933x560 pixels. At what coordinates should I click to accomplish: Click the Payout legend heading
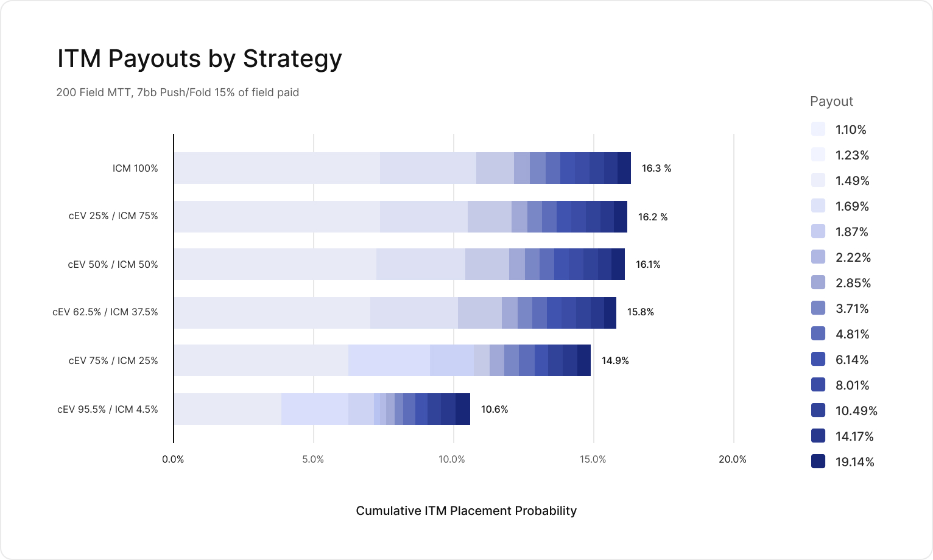coord(831,102)
